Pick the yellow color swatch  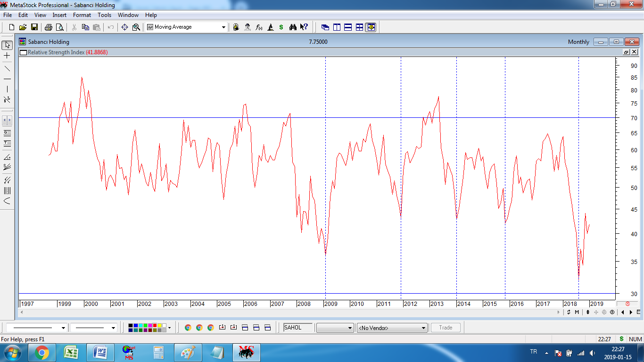point(159,325)
